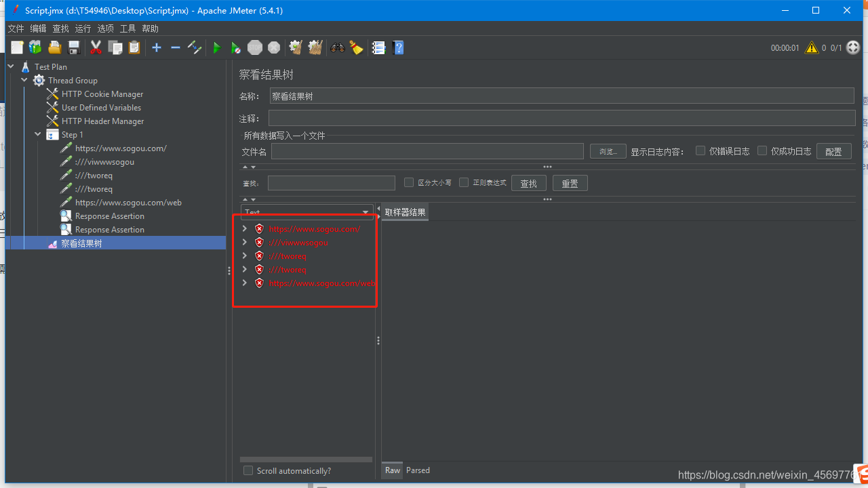The height and width of the screenshot is (488, 868).
Task: Click the Paste clipboard icon
Action: pyautogui.click(x=134, y=47)
